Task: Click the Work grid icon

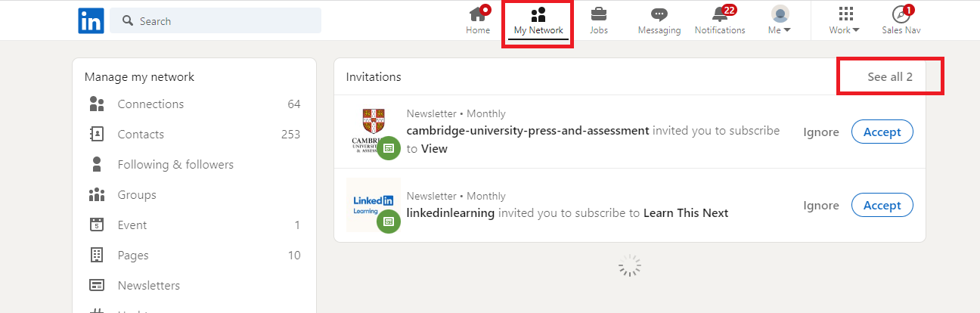Action: click(x=846, y=14)
